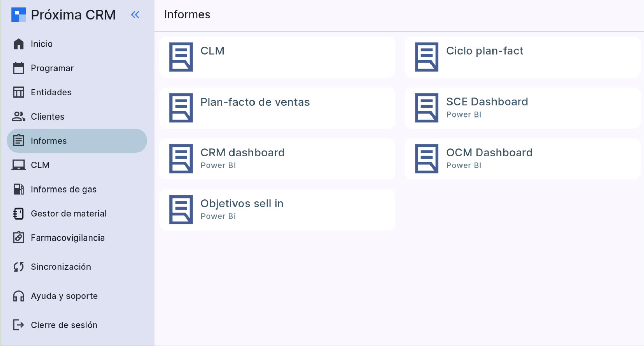The height and width of the screenshot is (346, 644).
Task: Collapse the sidebar with the double chevron
Action: point(135,15)
